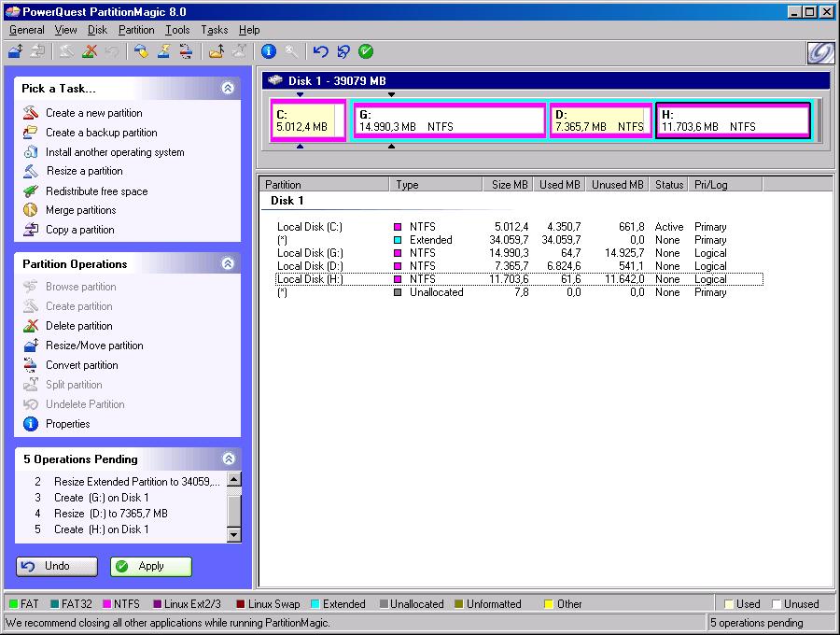840x635 pixels.
Task: Select the Unallocated partition row
Action: coord(519,292)
